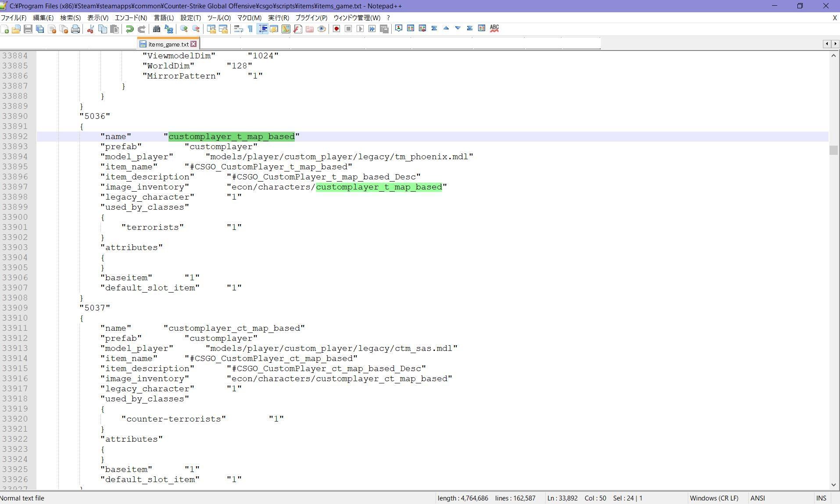Click the Paste toolbar icon
The height and width of the screenshot is (504, 840).
point(114,29)
